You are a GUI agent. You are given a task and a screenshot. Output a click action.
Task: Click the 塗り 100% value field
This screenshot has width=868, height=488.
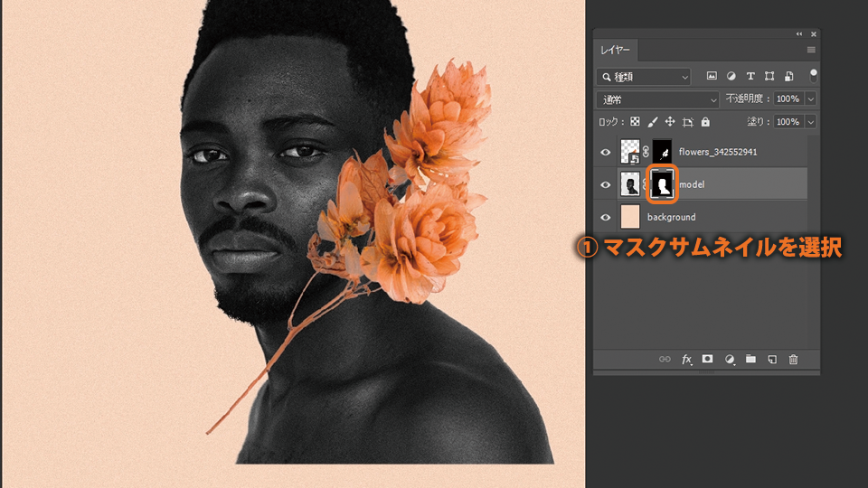coord(789,122)
